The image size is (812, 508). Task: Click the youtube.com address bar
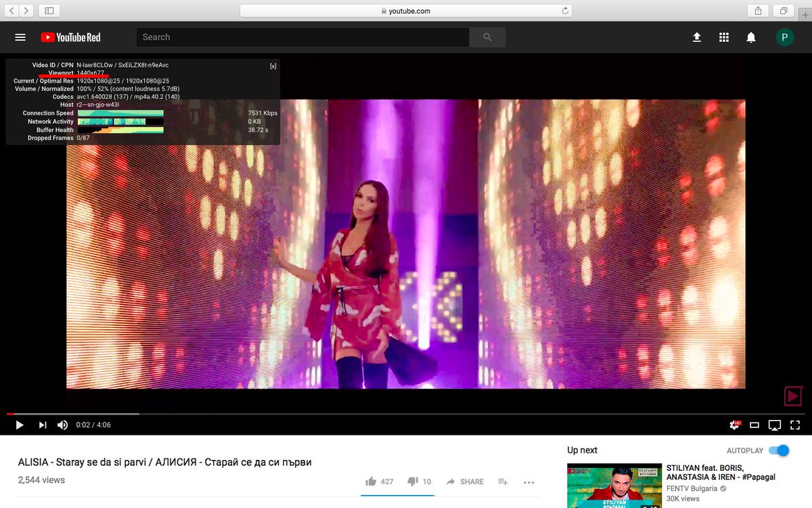click(x=406, y=11)
